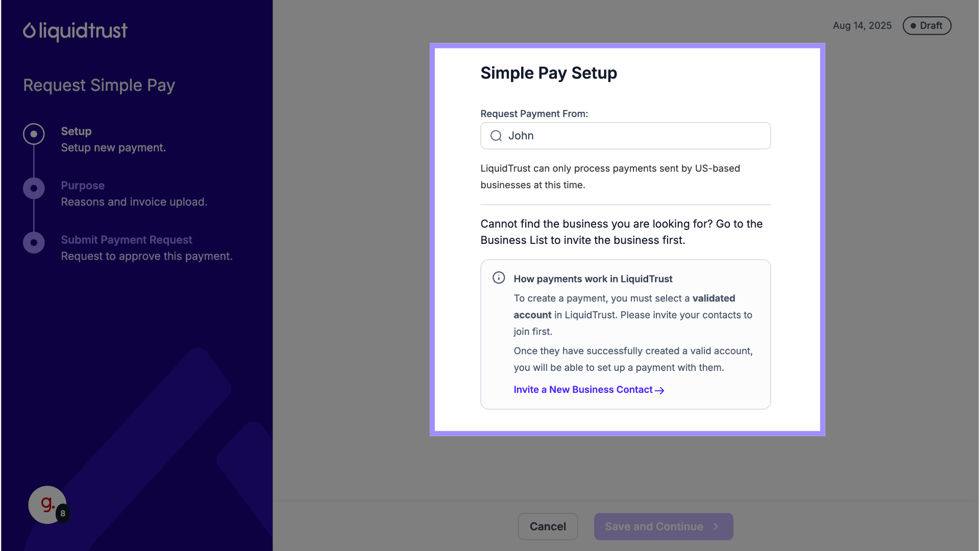Select the Setup step label
This screenshot has height=551, width=980.
coord(76,131)
